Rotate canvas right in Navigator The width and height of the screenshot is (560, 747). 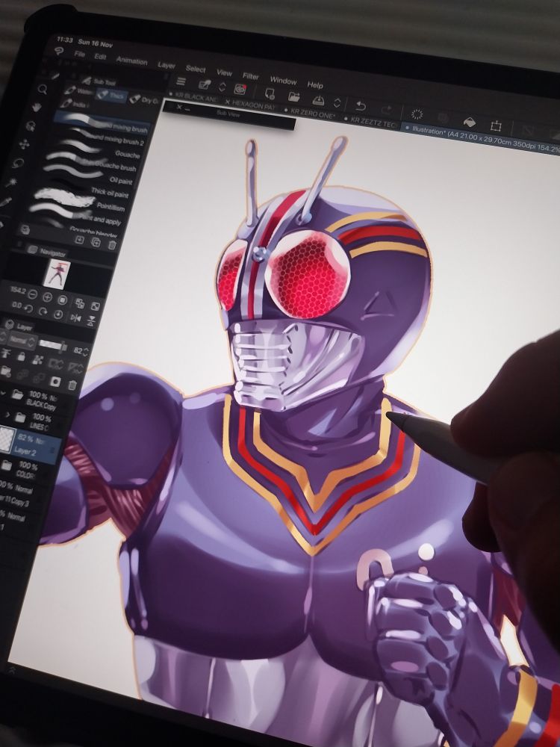point(43,311)
